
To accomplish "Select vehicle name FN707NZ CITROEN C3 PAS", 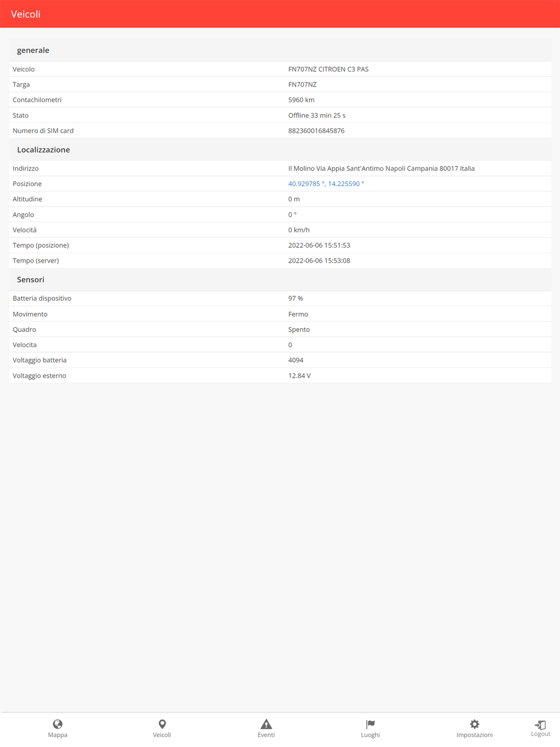I will [328, 69].
